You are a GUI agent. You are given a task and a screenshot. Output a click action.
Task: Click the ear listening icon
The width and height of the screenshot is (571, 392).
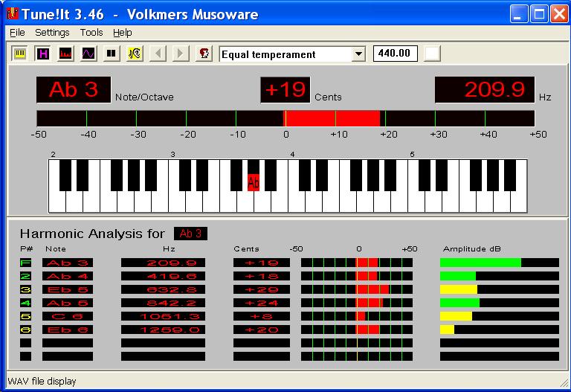pyautogui.click(x=135, y=54)
